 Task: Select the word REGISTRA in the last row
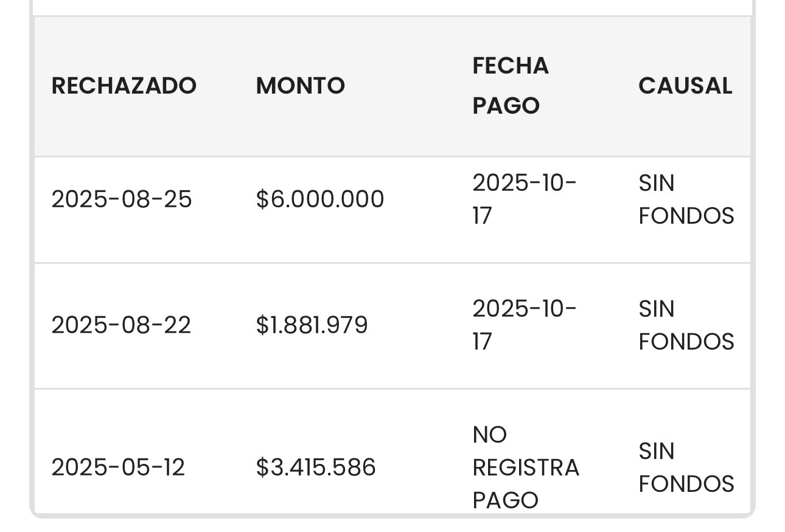pyautogui.click(x=526, y=468)
